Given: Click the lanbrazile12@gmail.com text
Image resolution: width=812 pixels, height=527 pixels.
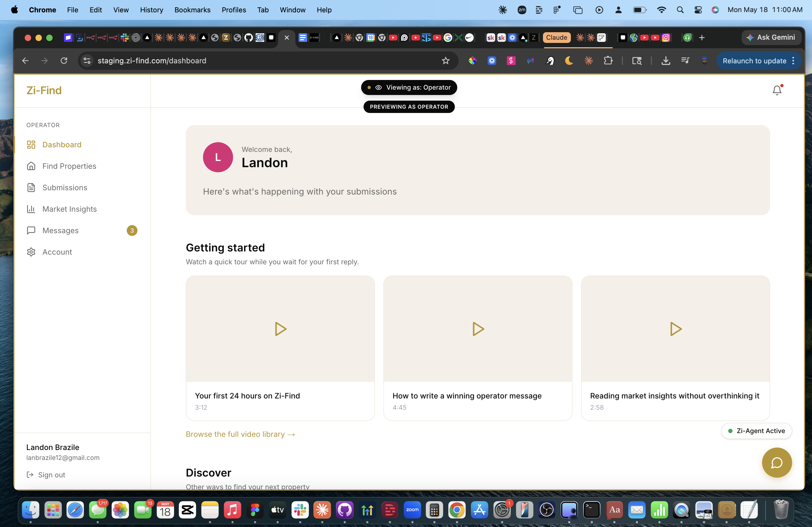Looking at the screenshot, I should click(x=63, y=458).
